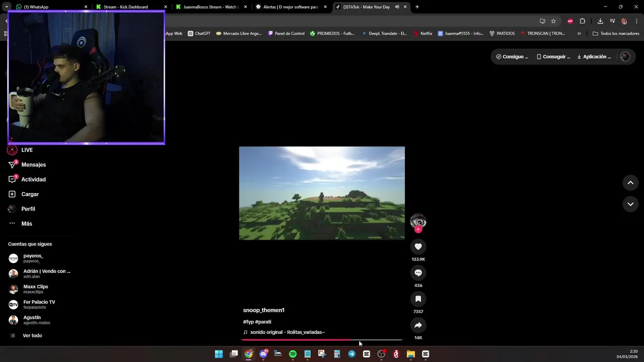Click the Consigue button at top
This screenshot has height=362, width=644.
click(x=512, y=57)
